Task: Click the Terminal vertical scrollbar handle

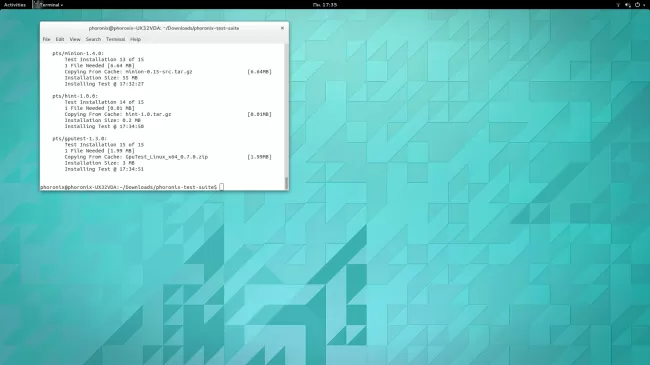Action: (286, 183)
